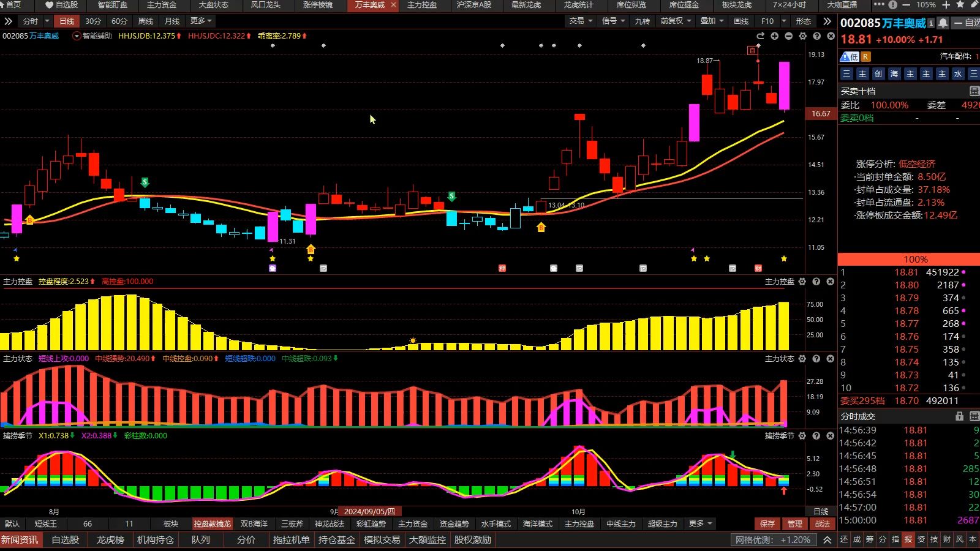Click the 创 tag icon in stock tag row
This screenshot has width=980, height=551.
878,74
